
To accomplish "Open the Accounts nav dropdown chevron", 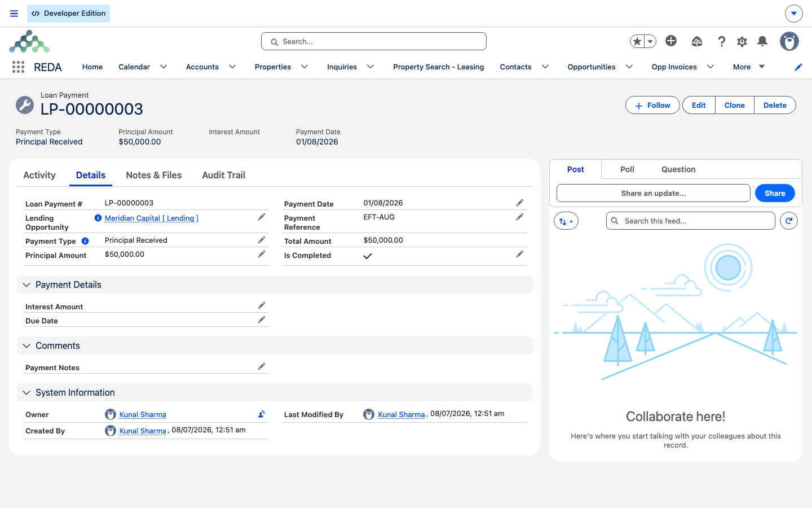I will tap(232, 67).
